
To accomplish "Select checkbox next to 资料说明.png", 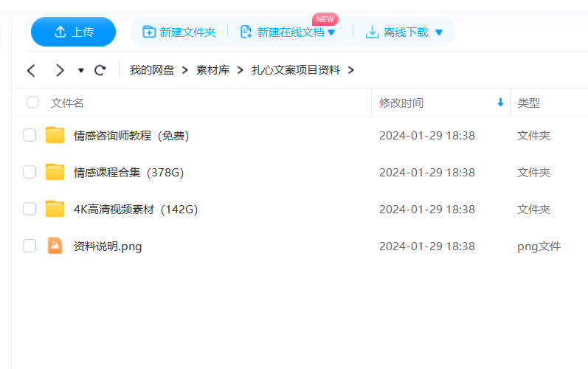I will click(30, 246).
